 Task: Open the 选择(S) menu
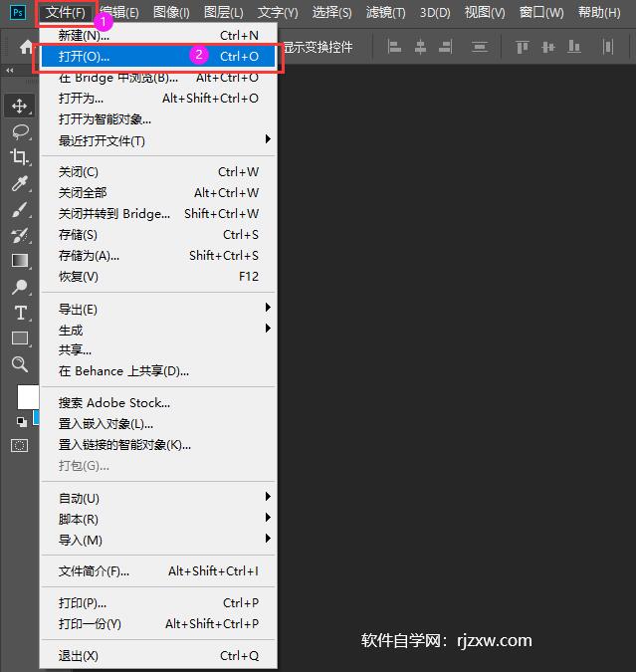pos(331,12)
